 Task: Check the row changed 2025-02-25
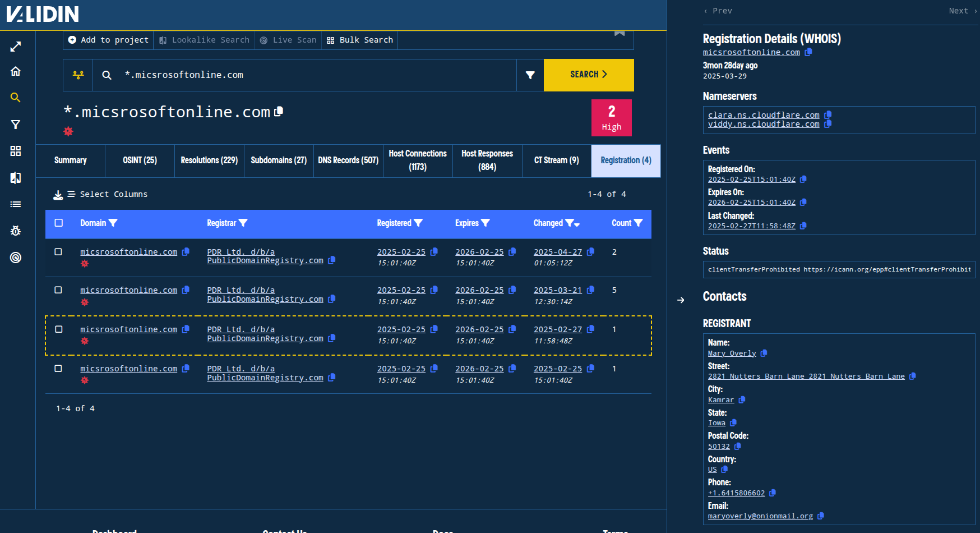pos(58,369)
